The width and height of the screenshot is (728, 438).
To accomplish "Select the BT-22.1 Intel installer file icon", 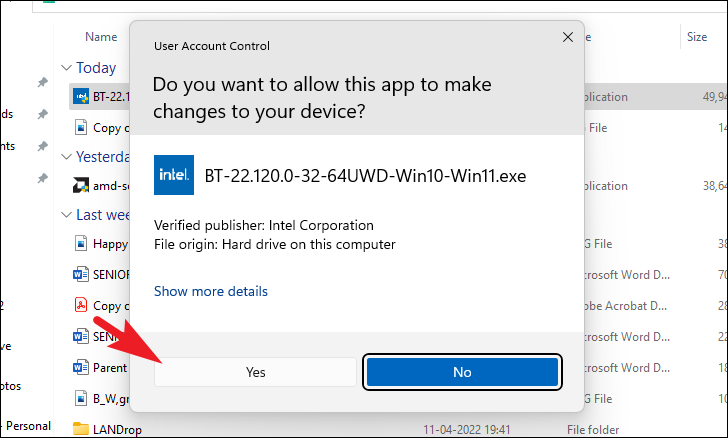I will pos(81,97).
